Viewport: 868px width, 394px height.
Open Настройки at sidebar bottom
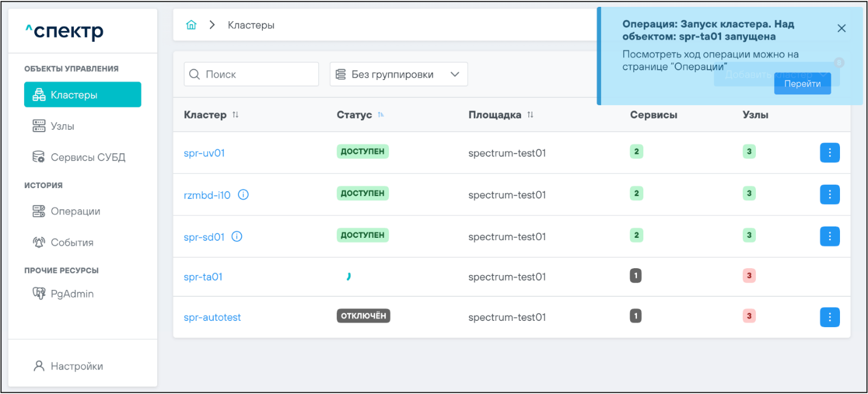[76, 367]
